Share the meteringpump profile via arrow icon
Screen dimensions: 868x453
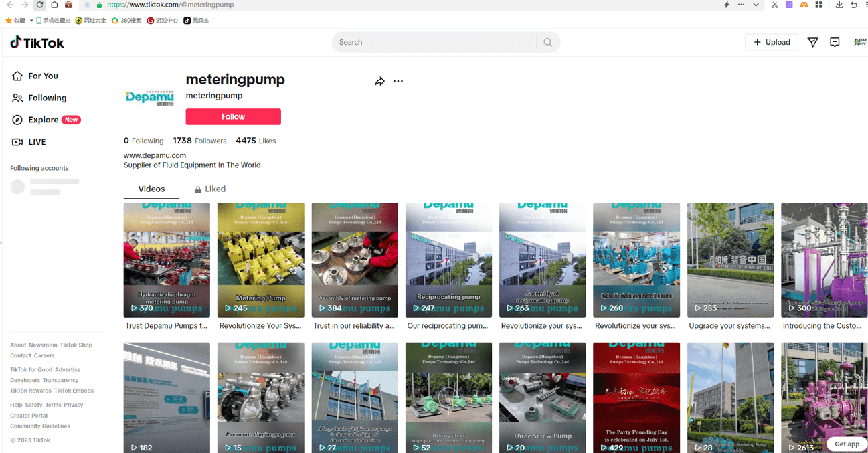[x=379, y=82]
